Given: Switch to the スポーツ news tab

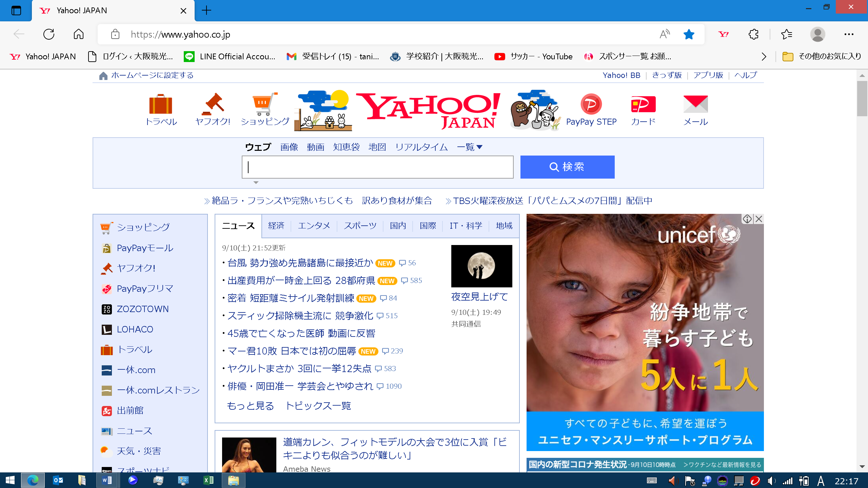Looking at the screenshot, I should tap(360, 226).
